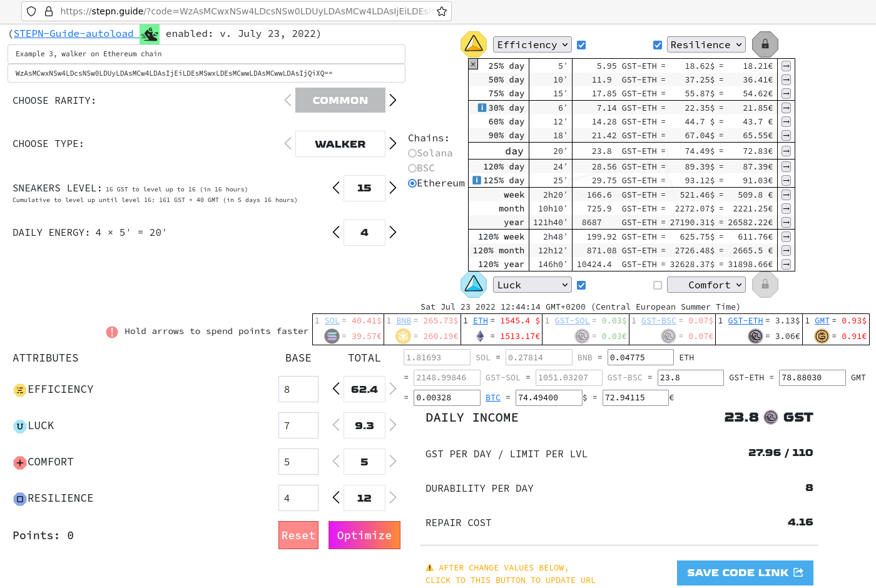Click the Resilience attribute icon
876x588 pixels.
tap(18, 499)
